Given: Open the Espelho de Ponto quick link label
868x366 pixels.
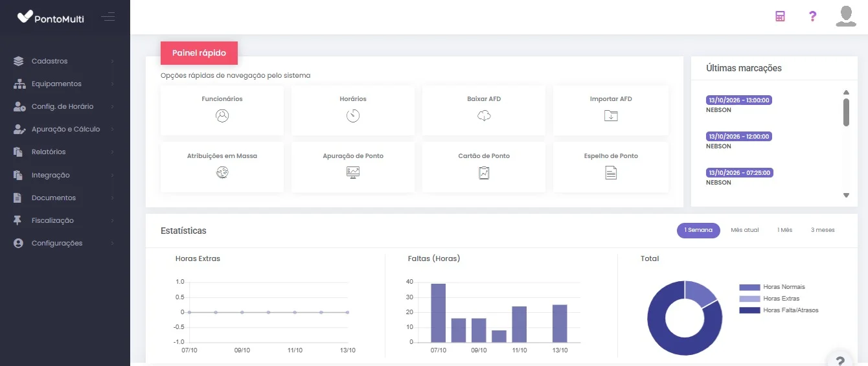Looking at the screenshot, I should [x=611, y=156].
